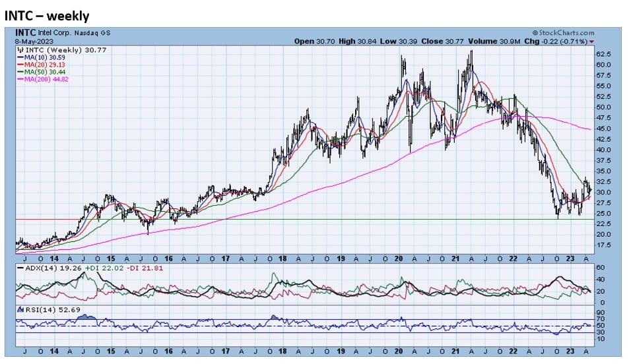Screen dimensions: 629x364
Task: Click the '8-May-2023' date label
Action: coord(34,42)
